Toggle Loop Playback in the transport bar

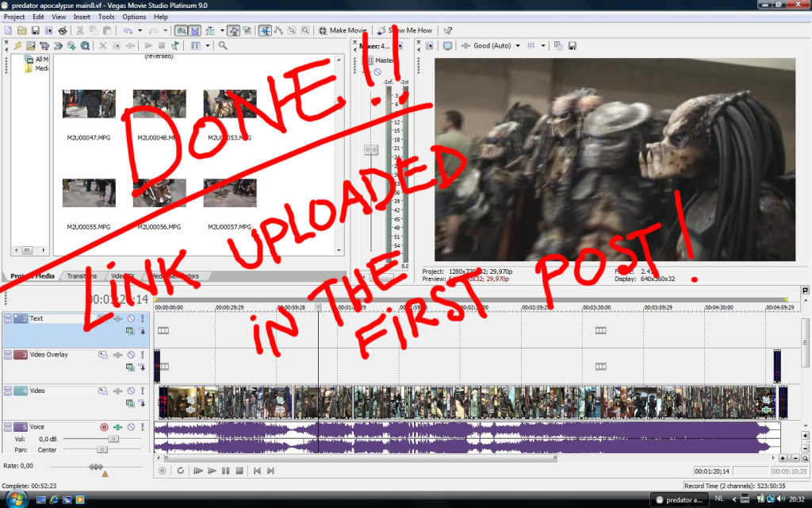[180, 471]
